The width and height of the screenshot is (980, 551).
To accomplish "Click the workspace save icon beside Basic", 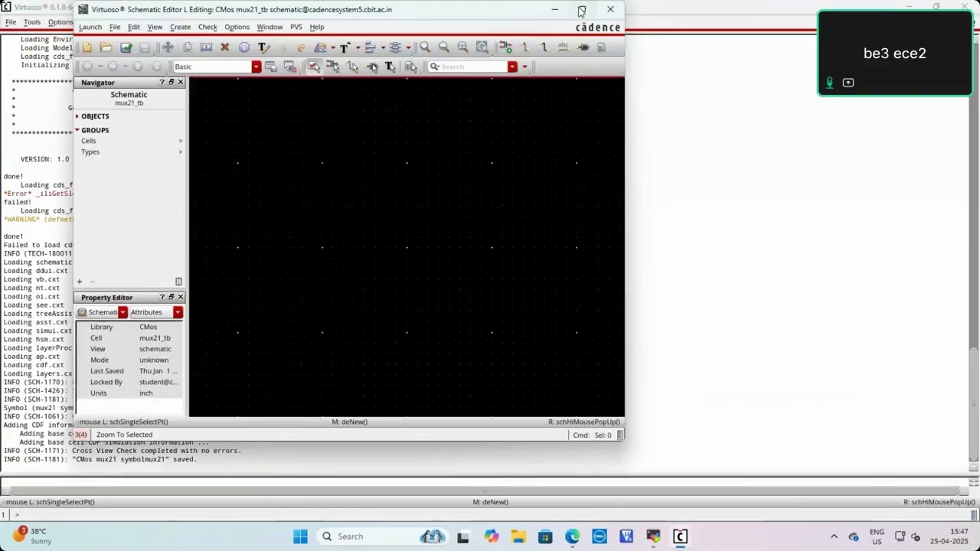I will (x=270, y=67).
